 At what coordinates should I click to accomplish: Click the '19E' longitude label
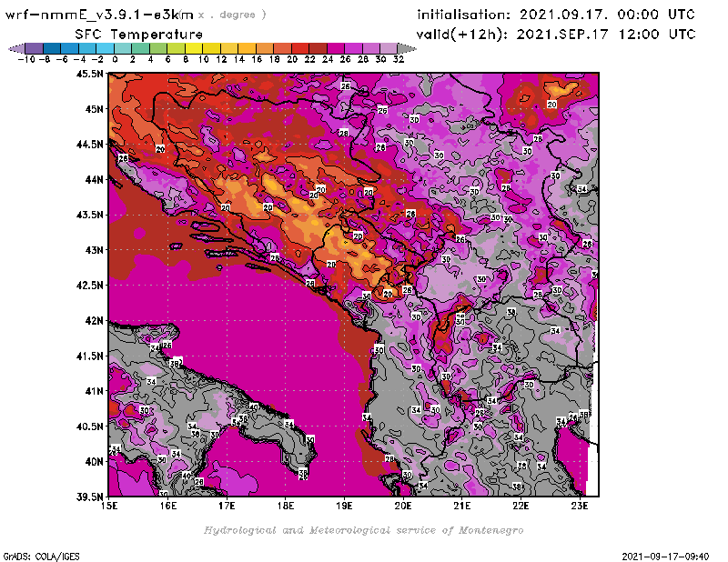(344, 506)
